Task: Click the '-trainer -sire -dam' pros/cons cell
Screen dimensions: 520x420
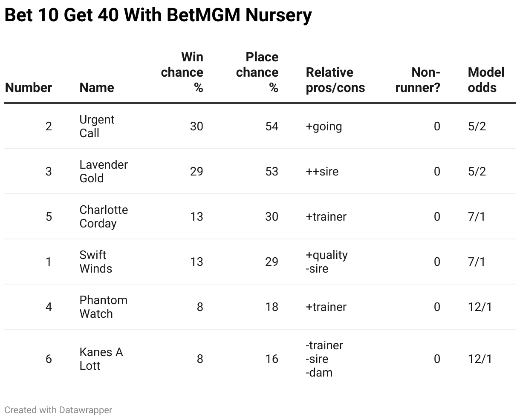Action: point(324,359)
